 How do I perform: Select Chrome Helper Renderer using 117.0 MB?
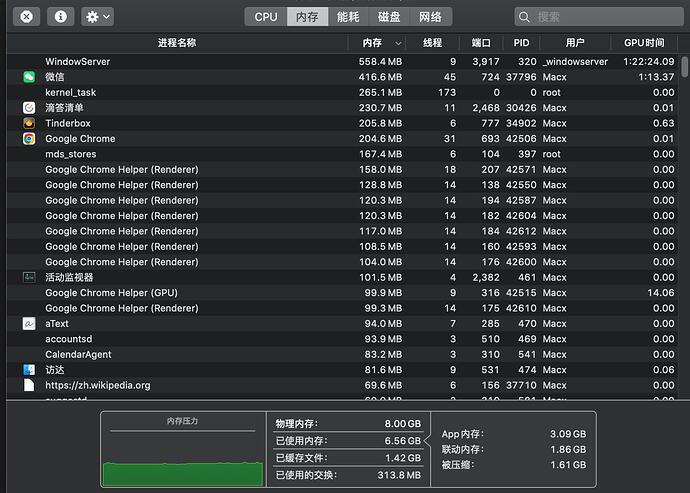point(342,231)
